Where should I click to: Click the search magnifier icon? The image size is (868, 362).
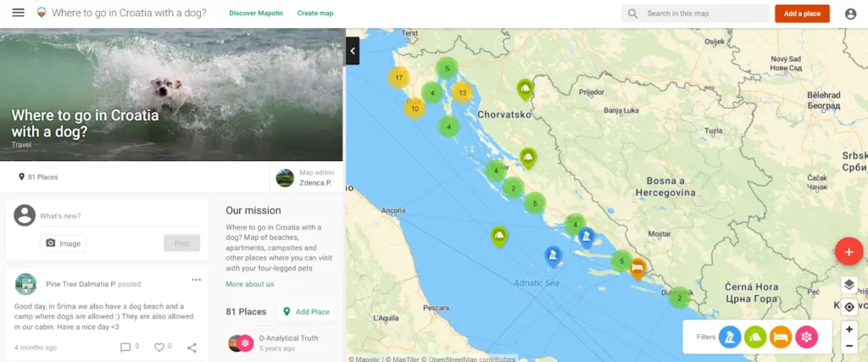pos(632,14)
